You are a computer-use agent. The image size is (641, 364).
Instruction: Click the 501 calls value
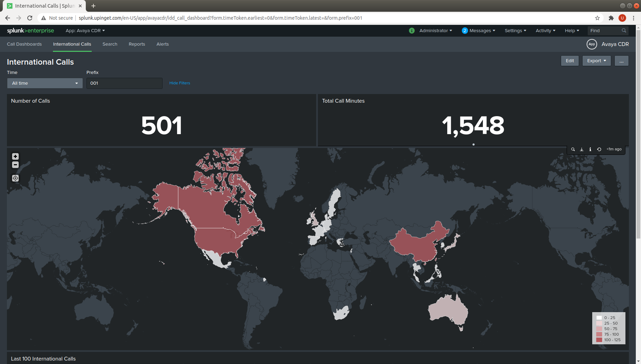(162, 125)
